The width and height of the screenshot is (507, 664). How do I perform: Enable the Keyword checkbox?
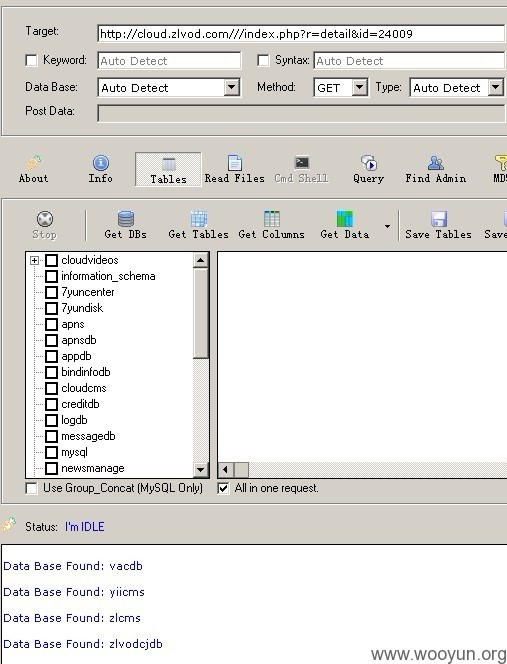point(31,61)
